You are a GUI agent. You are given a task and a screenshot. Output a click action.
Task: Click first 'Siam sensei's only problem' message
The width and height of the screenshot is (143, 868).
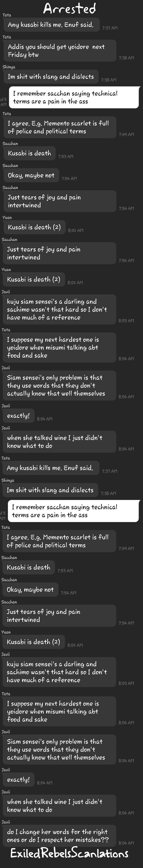[x=59, y=386]
